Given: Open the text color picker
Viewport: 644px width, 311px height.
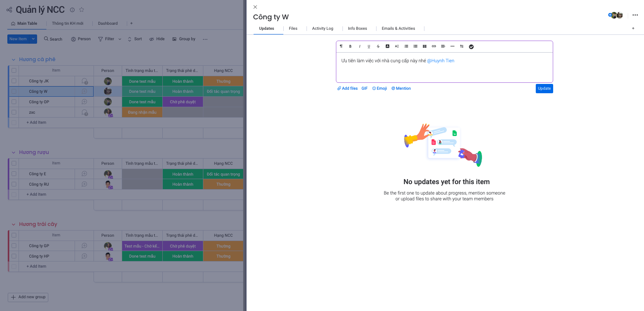Looking at the screenshot, I should click(387, 46).
